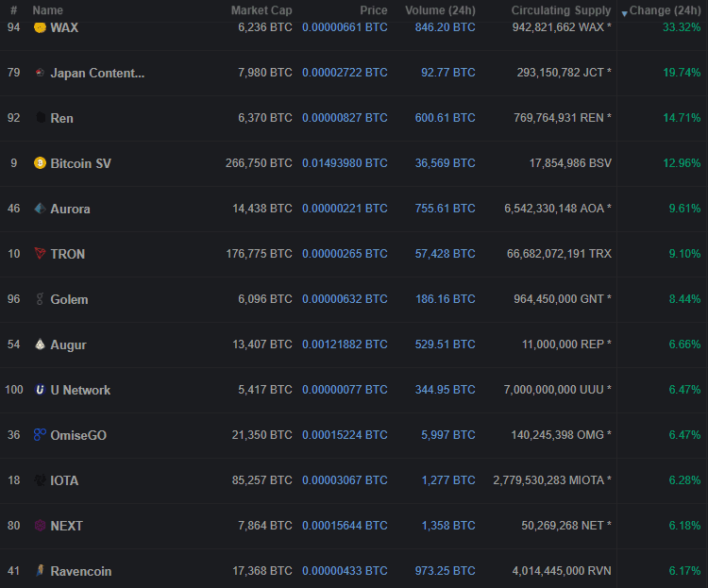Click the TRON logo icon
Viewport: 708px width, 588px height.
coord(40,253)
